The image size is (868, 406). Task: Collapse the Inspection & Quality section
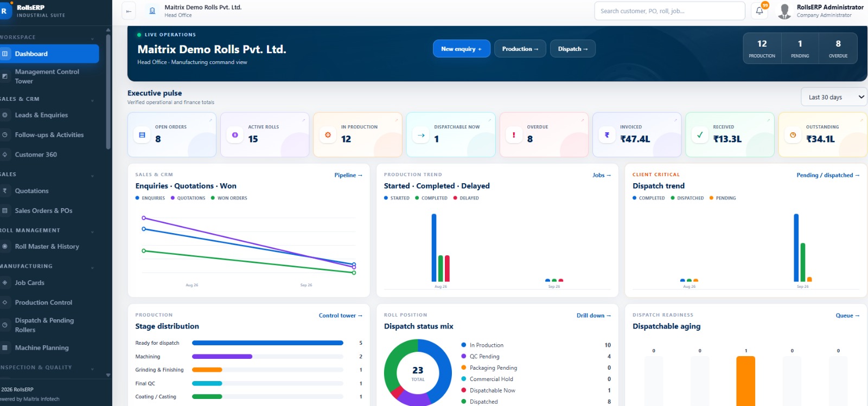(x=92, y=368)
